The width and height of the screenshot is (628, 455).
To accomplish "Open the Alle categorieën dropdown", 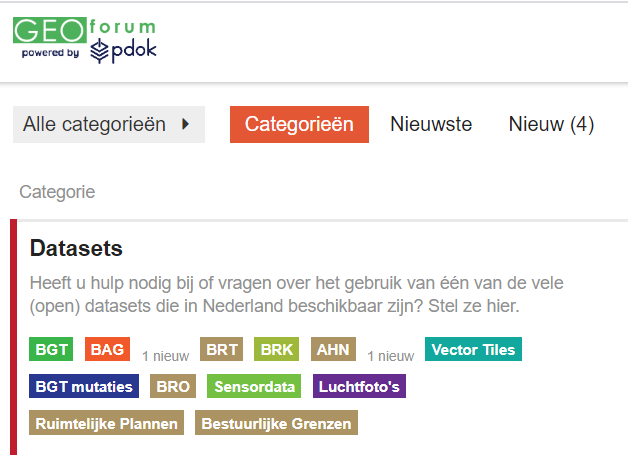I will click(x=108, y=125).
